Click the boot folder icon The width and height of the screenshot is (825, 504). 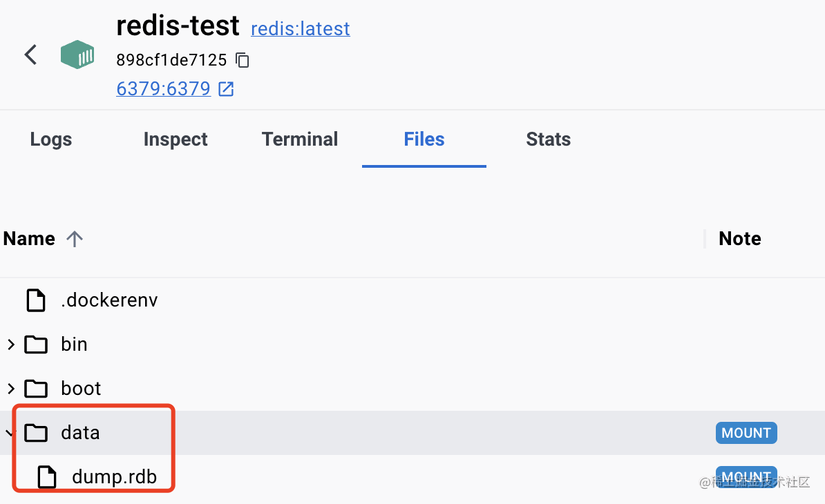click(x=36, y=388)
